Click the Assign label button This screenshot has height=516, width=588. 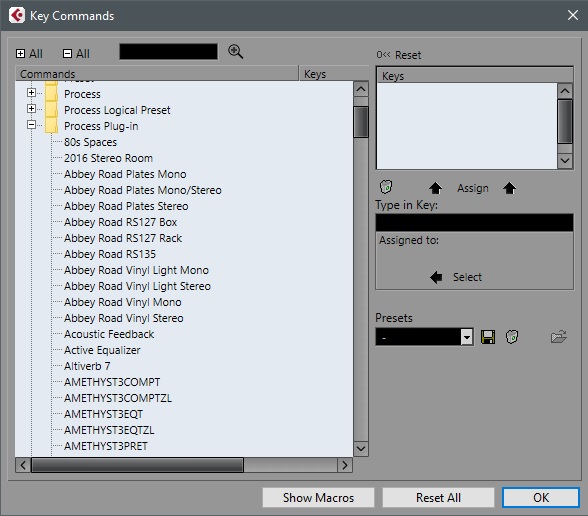point(472,188)
